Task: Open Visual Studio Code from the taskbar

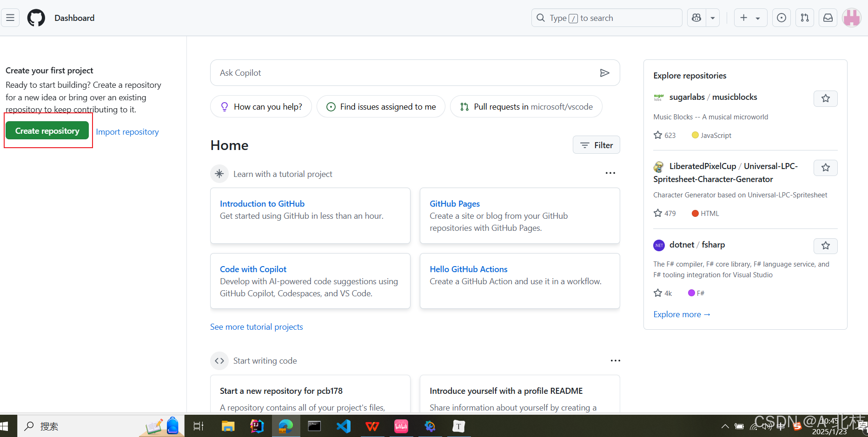Action: [344, 426]
